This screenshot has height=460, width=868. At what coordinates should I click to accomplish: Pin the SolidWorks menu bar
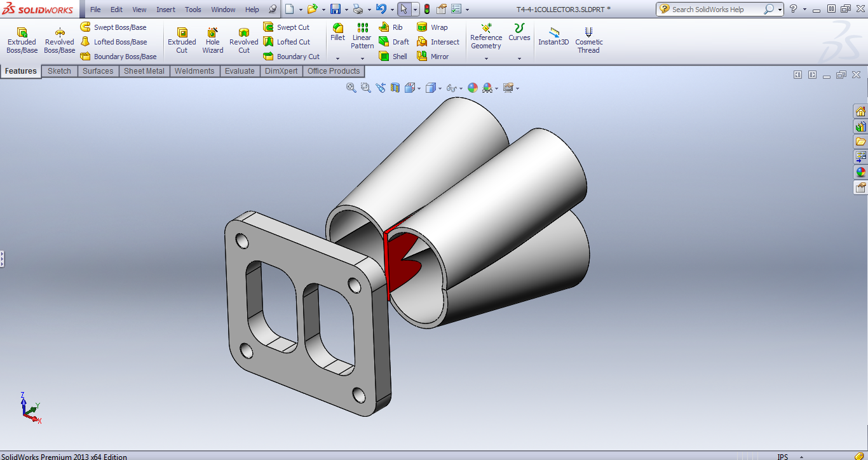click(x=273, y=10)
